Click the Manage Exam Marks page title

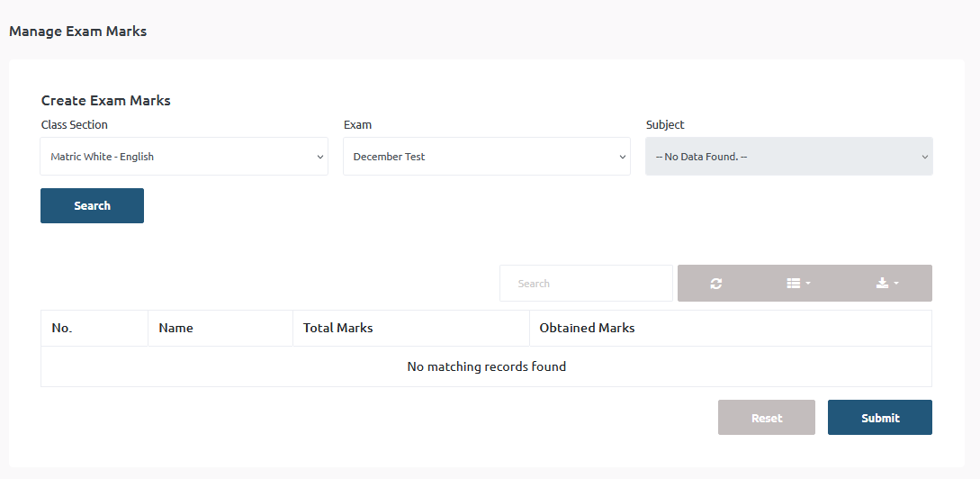coord(77,32)
